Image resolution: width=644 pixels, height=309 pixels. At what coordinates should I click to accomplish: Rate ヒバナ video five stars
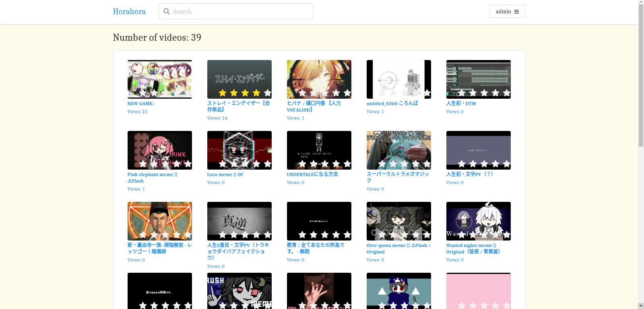(347, 93)
